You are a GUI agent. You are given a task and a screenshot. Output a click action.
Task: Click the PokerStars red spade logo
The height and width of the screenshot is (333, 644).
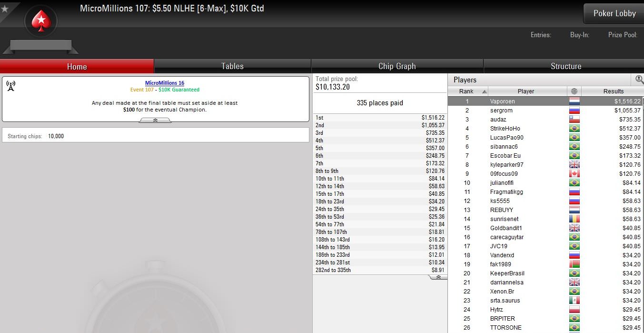click(x=41, y=21)
